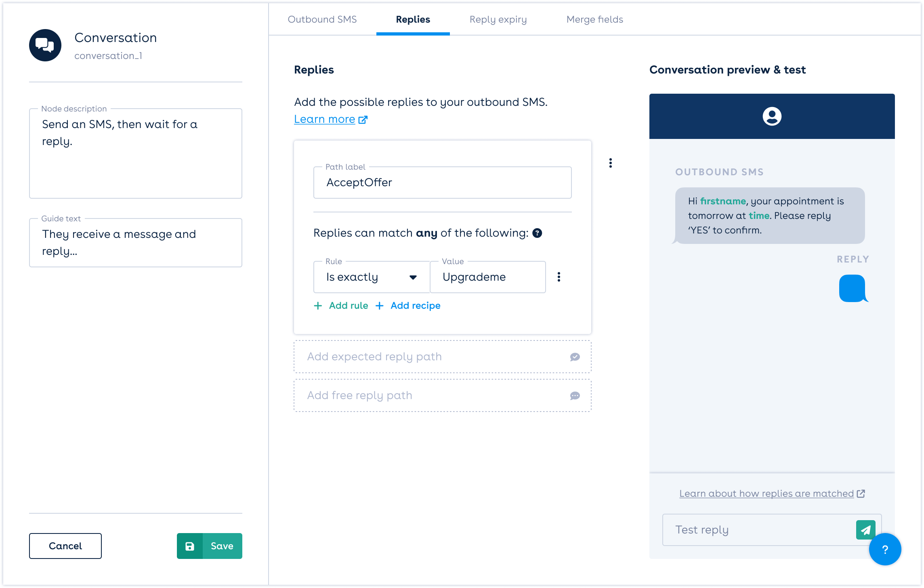Click the floppy disk save icon
This screenshot has width=924, height=588.
(x=190, y=546)
